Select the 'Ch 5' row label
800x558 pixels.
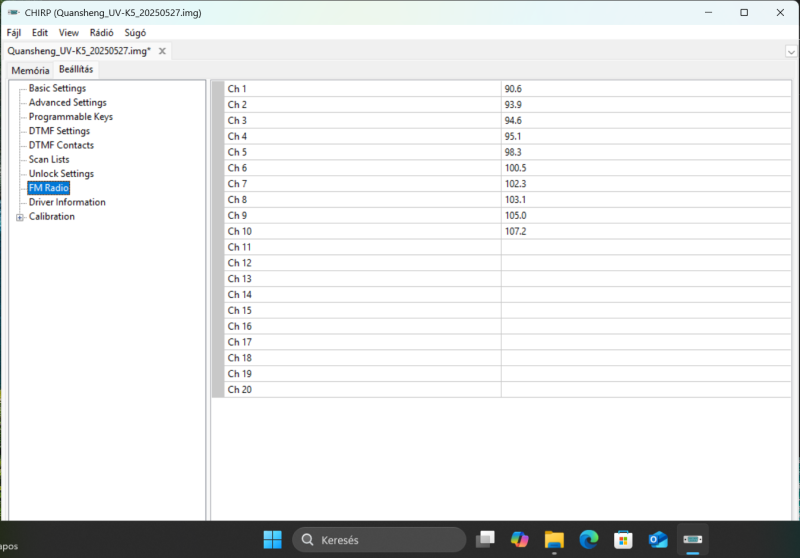[x=237, y=152]
